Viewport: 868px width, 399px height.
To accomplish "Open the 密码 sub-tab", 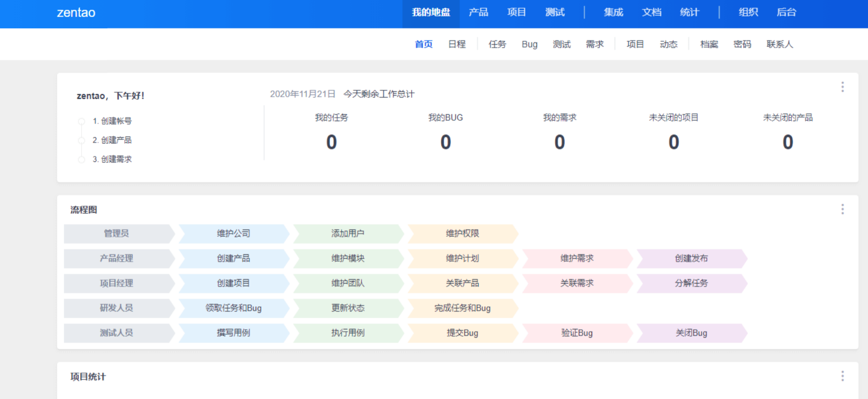I will (742, 44).
